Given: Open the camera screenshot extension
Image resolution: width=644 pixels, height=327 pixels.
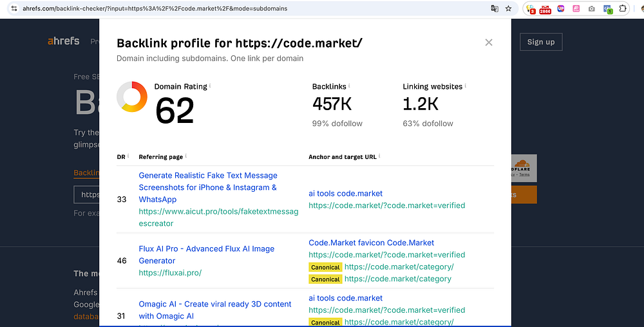Looking at the screenshot, I should pyautogui.click(x=592, y=9).
